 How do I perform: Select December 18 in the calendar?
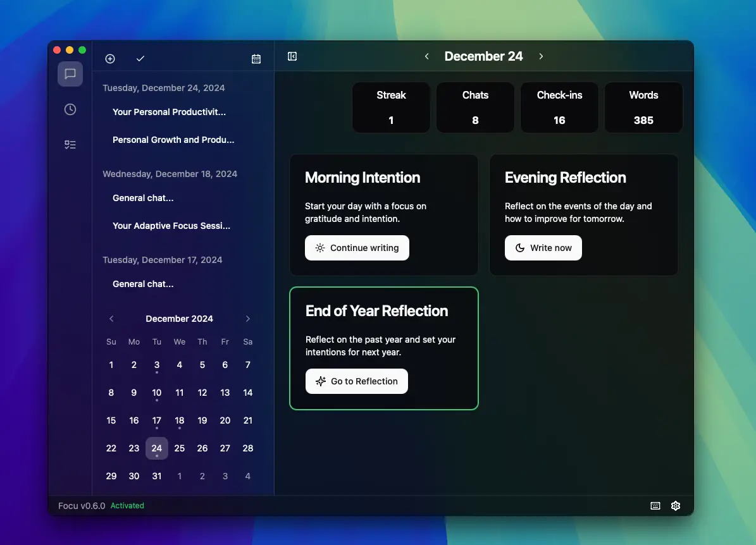[x=180, y=420]
